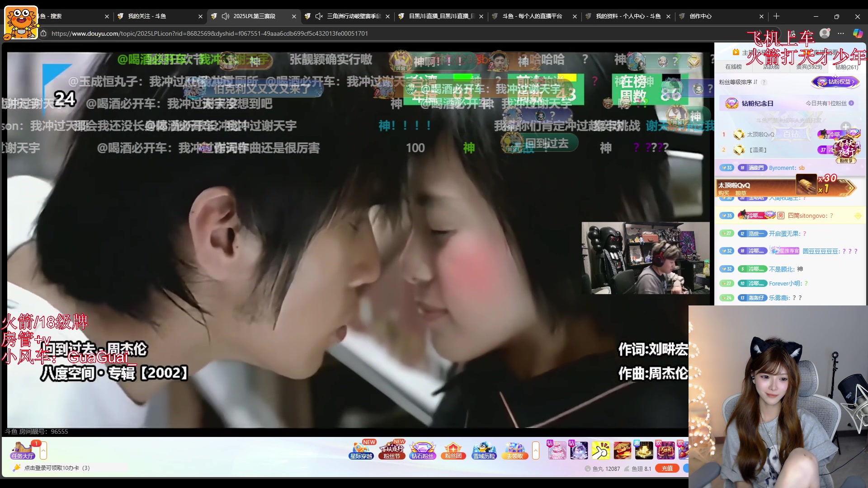Select the red straw-hat gift icon
This screenshot has height=488, width=868.
click(622, 450)
